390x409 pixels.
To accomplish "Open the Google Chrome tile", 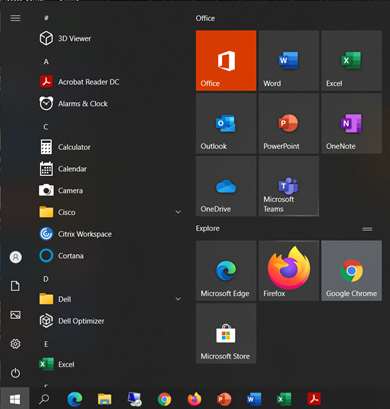I will [351, 271].
